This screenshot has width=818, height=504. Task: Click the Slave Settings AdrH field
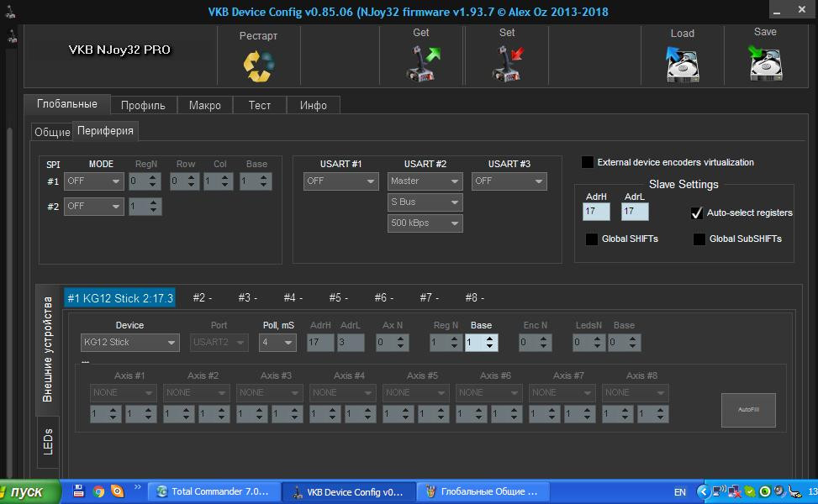click(596, 212)
